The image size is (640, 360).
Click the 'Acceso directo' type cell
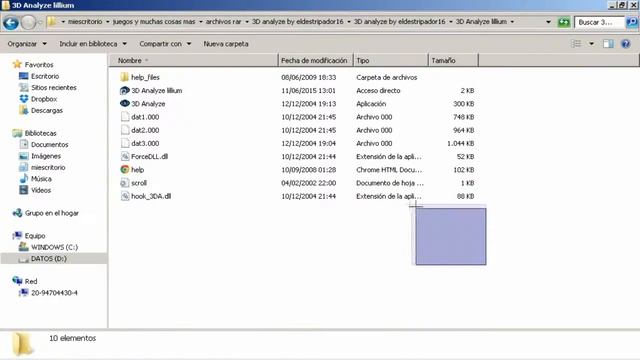coord(378,91)
